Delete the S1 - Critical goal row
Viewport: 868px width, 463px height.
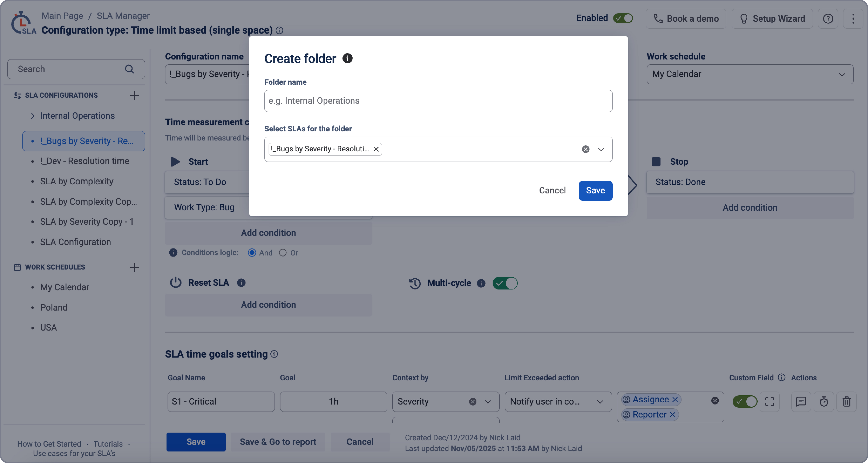point(846,401)
